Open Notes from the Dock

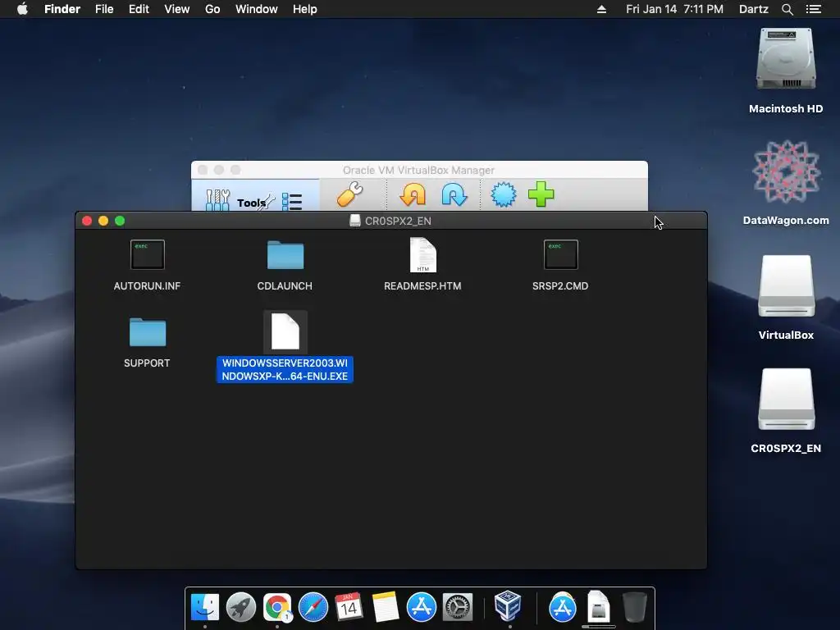(x=386, y=608)
